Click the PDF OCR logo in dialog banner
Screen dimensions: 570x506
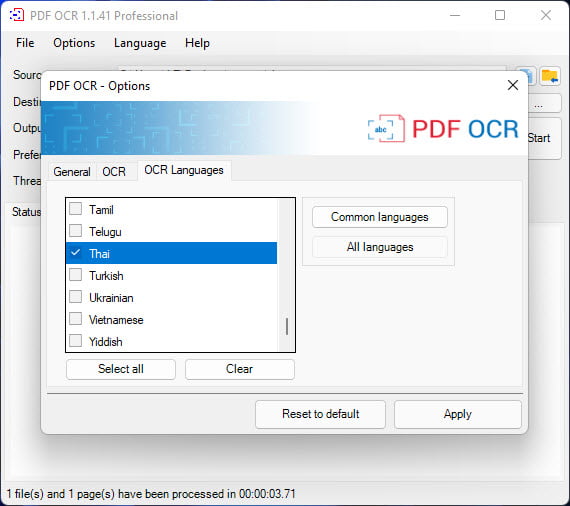(x=443, y=129)
